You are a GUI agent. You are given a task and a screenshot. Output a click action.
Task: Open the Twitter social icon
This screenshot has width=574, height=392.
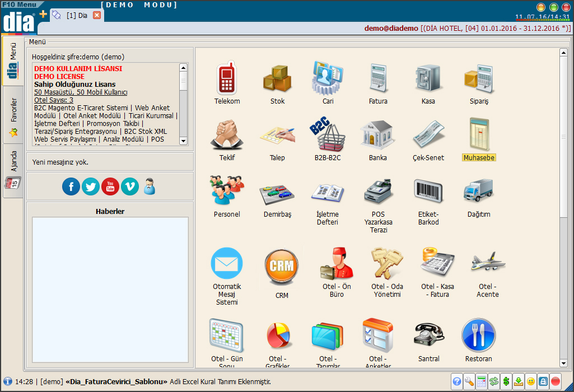point(90,186)
